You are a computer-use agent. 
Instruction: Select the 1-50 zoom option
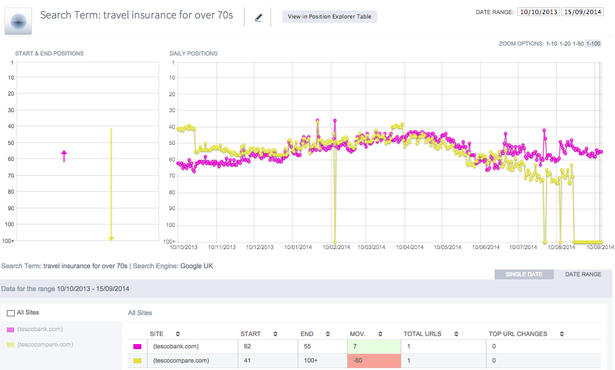pyautogui.click(x=578, y=44)
